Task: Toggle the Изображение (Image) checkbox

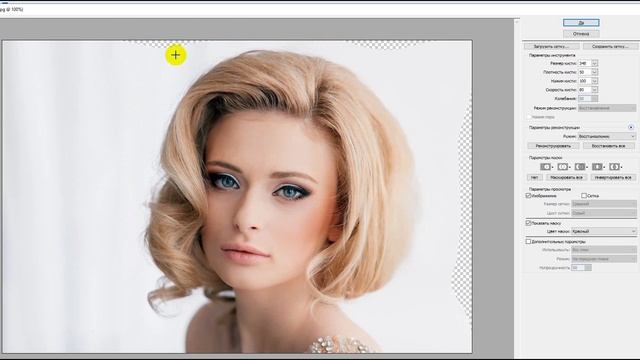Action: (x=528, y=196)
